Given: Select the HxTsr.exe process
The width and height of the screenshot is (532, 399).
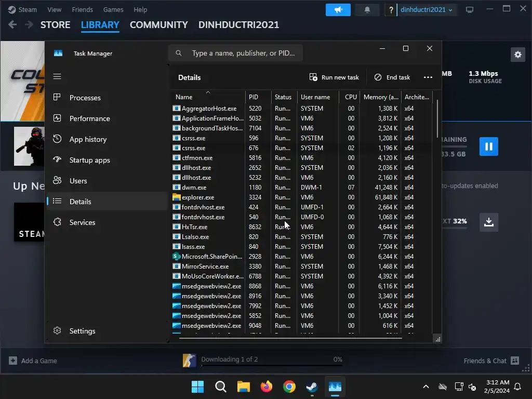Looking at the screenshot, I should (302, 227).
